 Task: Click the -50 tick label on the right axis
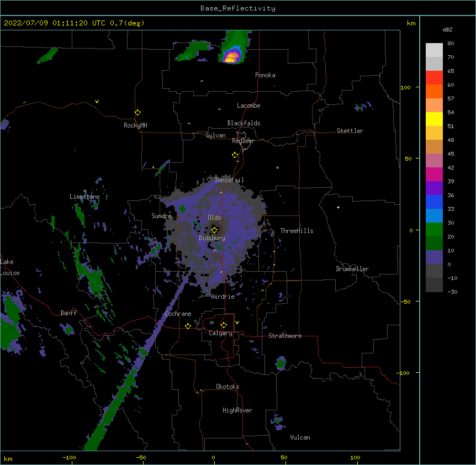(x=405, y=302)
